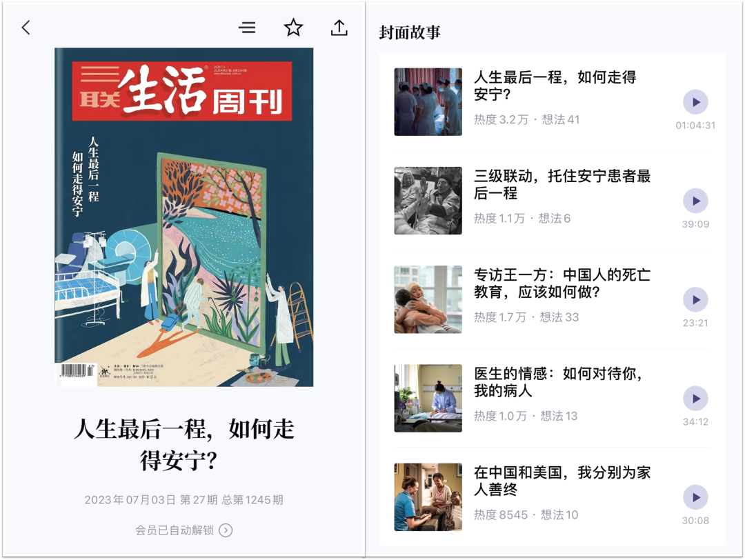
Task: Open article 医生的情感：如何对待你，我的病人
Action: 558,382
